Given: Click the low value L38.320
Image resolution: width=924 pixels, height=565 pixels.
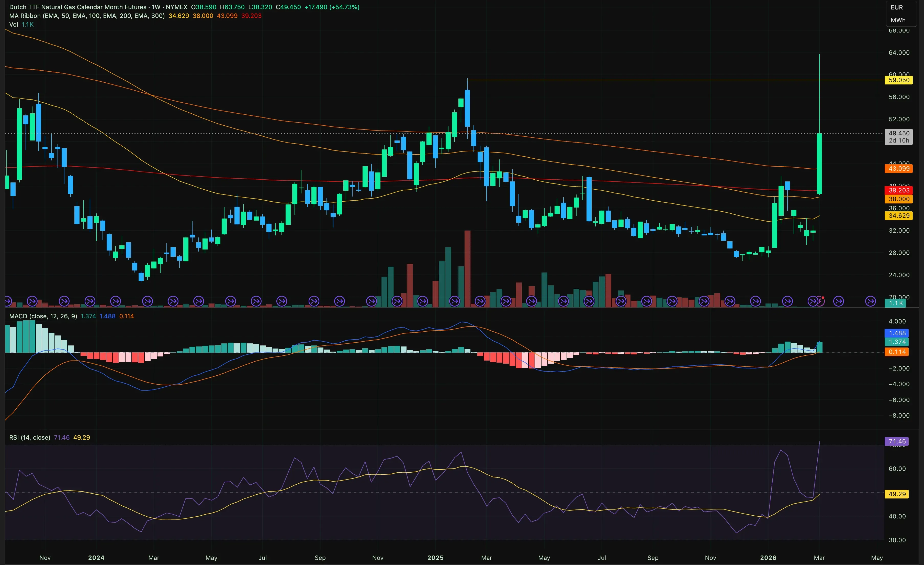Looking at the screenshot, I should point(260,7).
